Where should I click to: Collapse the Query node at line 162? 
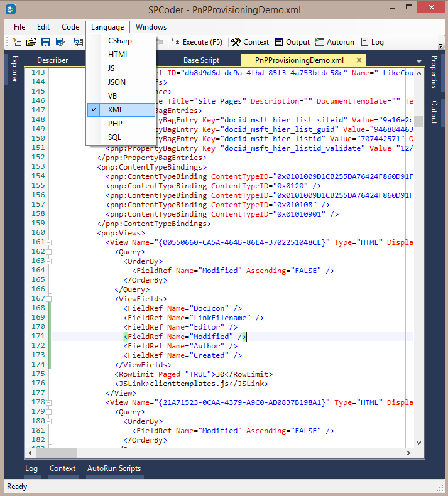click(x=49, y=252)
